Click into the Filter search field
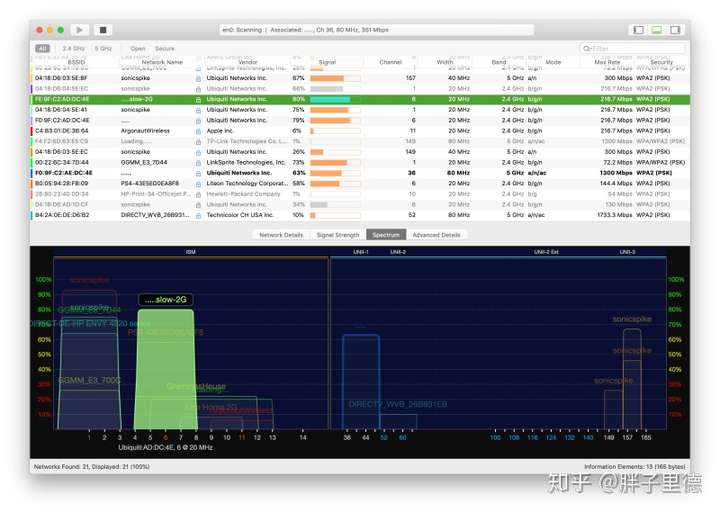 tap(632, 48)
